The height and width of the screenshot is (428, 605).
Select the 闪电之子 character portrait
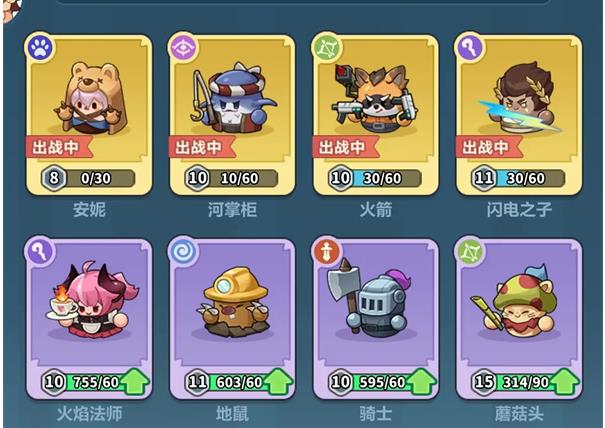click(x=521, y=97)
